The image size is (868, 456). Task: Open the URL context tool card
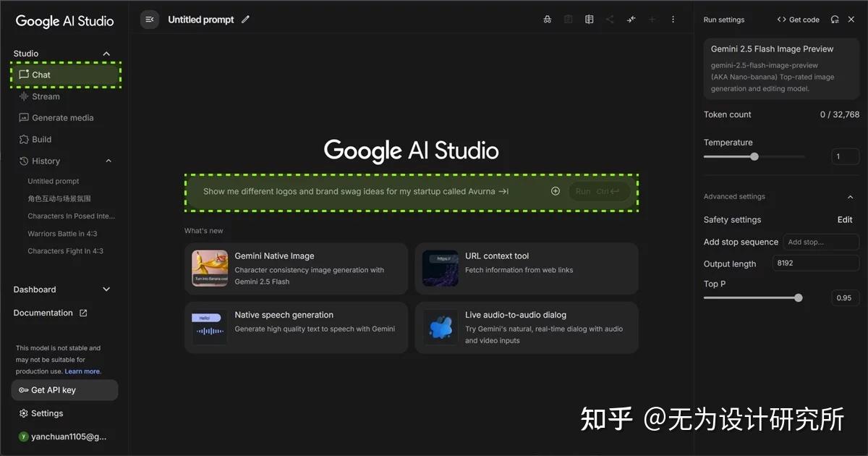tap(527, 269)
